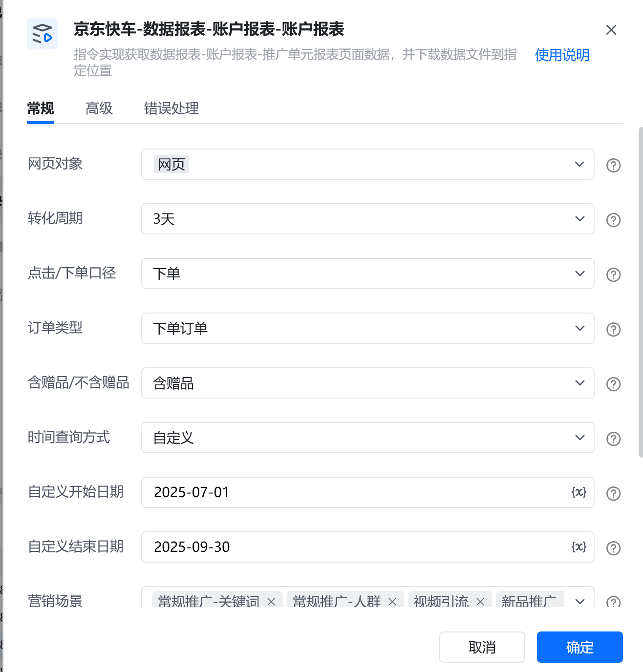Image resolution: width=643 pixels, height=672 pixels.
Task: Open help for 营销场景 field
Action: 613,601
